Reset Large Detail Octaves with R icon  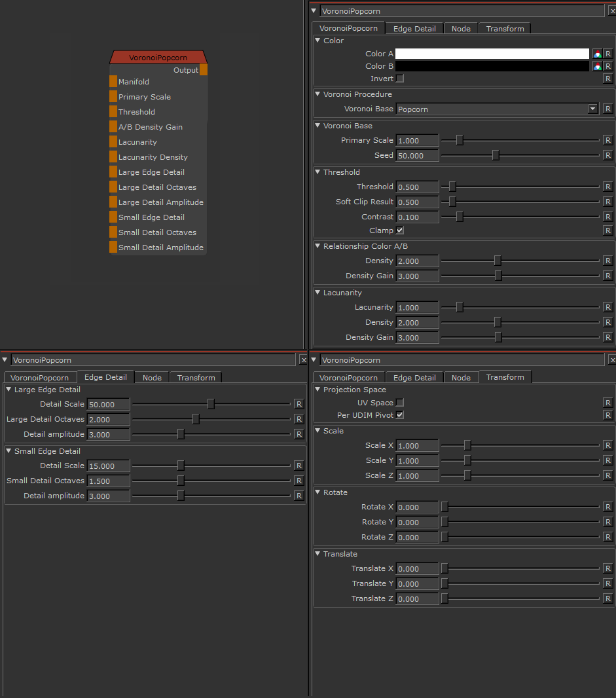299,419
